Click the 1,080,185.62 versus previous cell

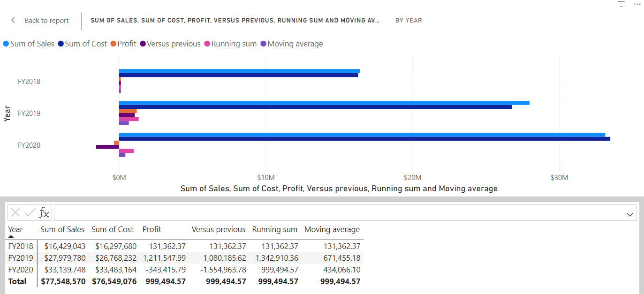point(225,258)
